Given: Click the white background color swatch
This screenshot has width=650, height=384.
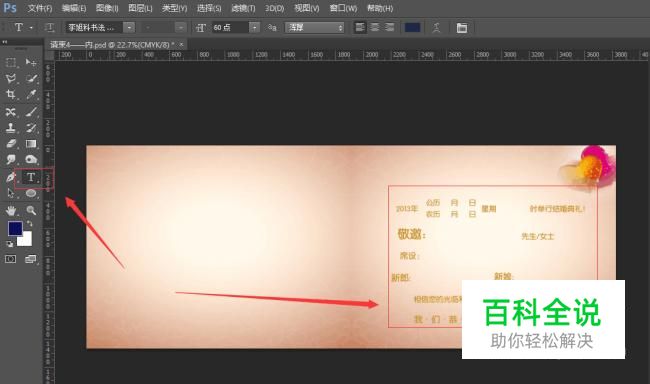Looking at the screenshot, I should 26,241.
